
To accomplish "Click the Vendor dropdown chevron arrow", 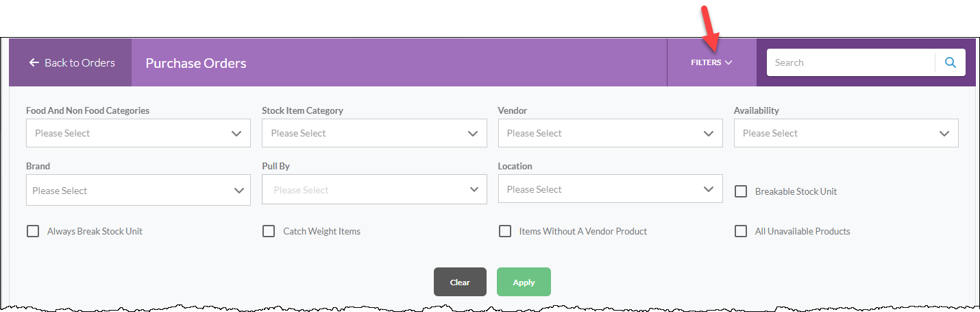I will (x=709, y=133).
